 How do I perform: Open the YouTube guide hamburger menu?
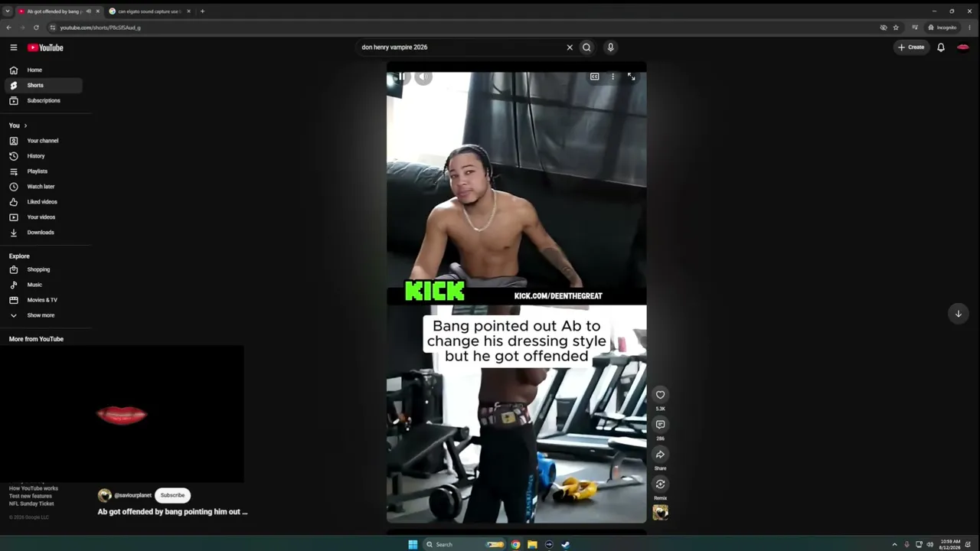click(13, 47)
